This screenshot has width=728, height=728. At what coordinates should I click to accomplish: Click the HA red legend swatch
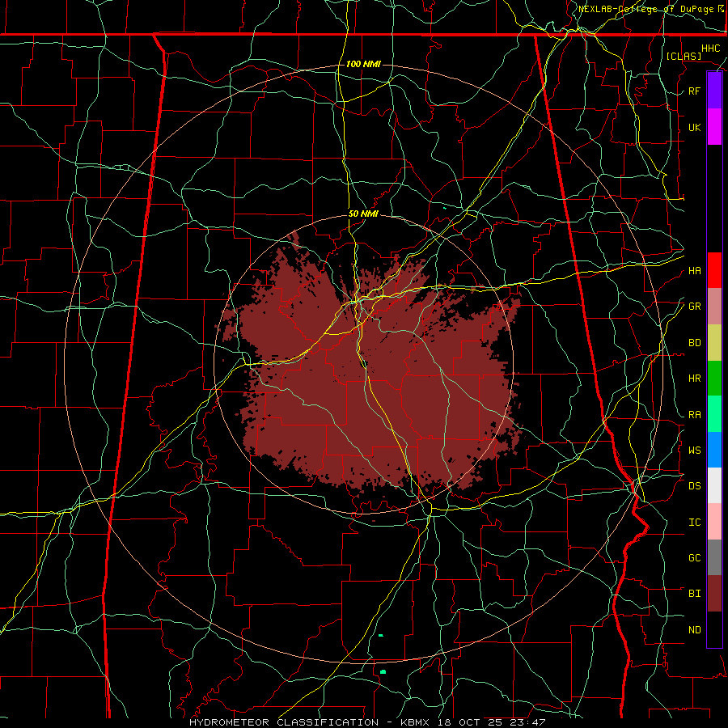click(714, 270)
